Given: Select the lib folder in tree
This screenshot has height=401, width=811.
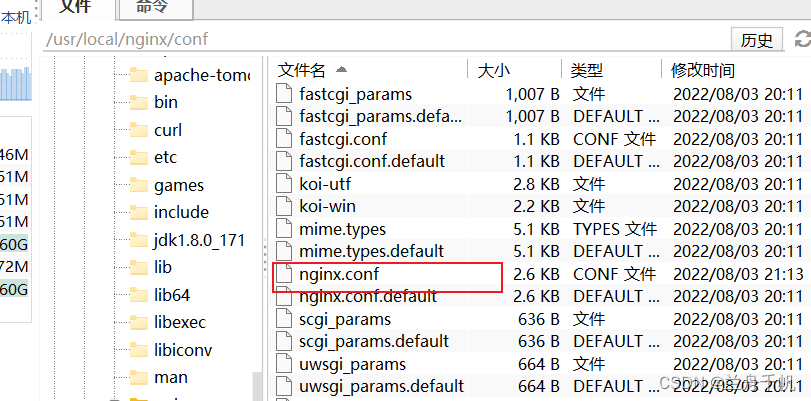Looking at the screenshot, I should coord(162,267).
